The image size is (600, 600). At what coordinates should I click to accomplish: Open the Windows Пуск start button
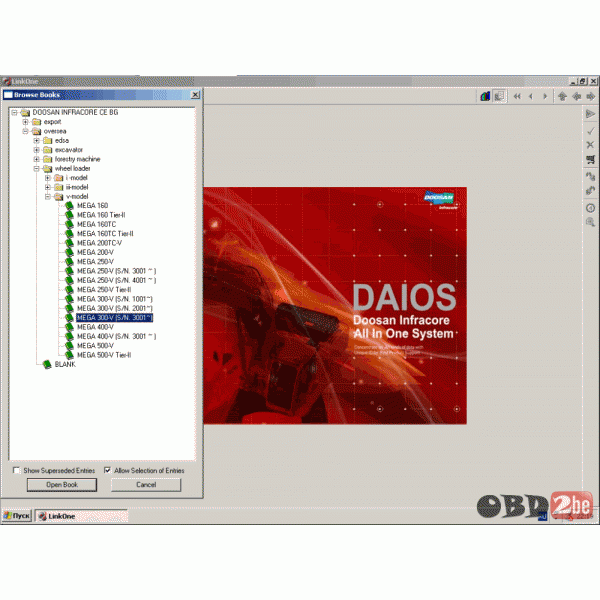click(17, 516)
